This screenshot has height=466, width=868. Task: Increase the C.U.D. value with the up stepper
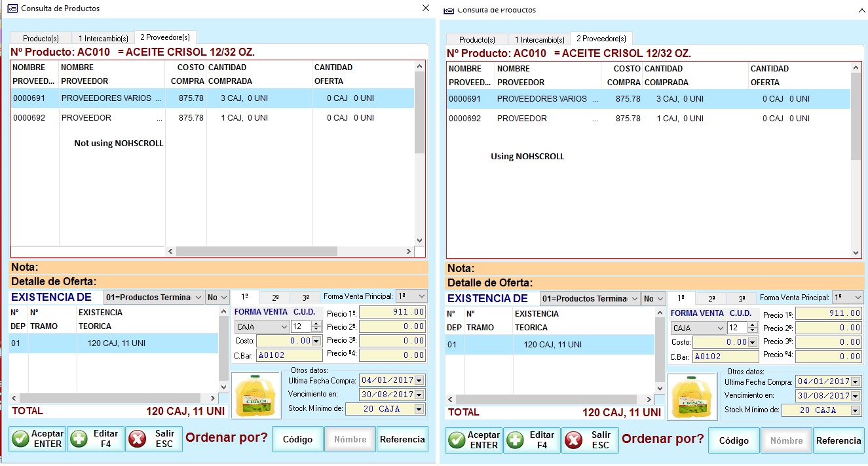pos(315,322)
